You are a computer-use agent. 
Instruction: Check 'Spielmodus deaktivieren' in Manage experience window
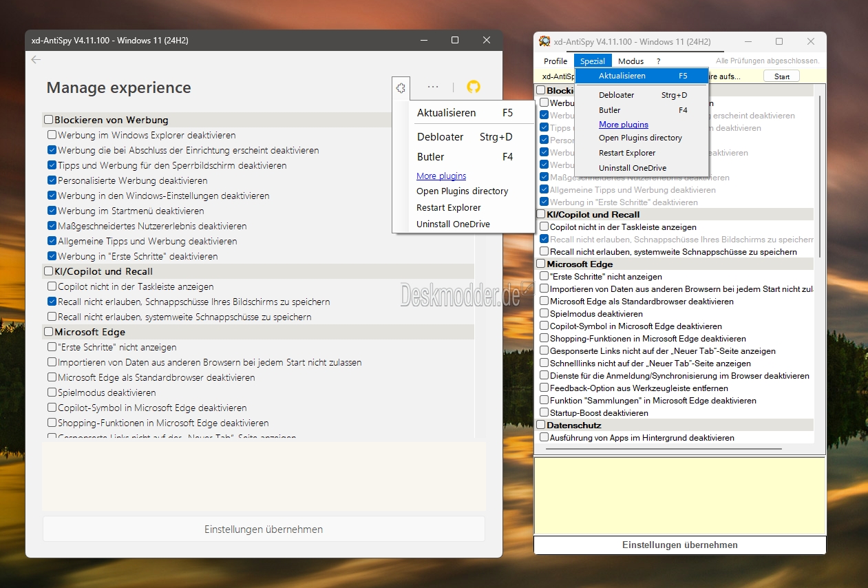52,392
